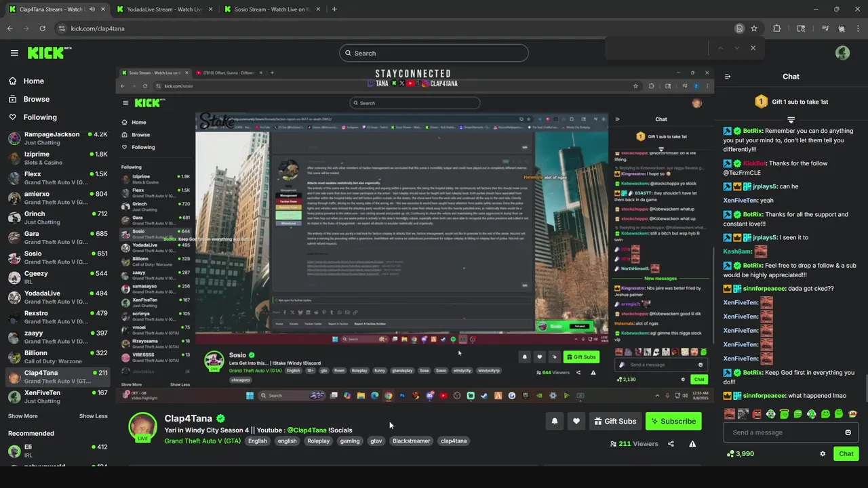Bookmark this page with star icon
Viewport: 868px width, 488px height.
tap(754, 28)
